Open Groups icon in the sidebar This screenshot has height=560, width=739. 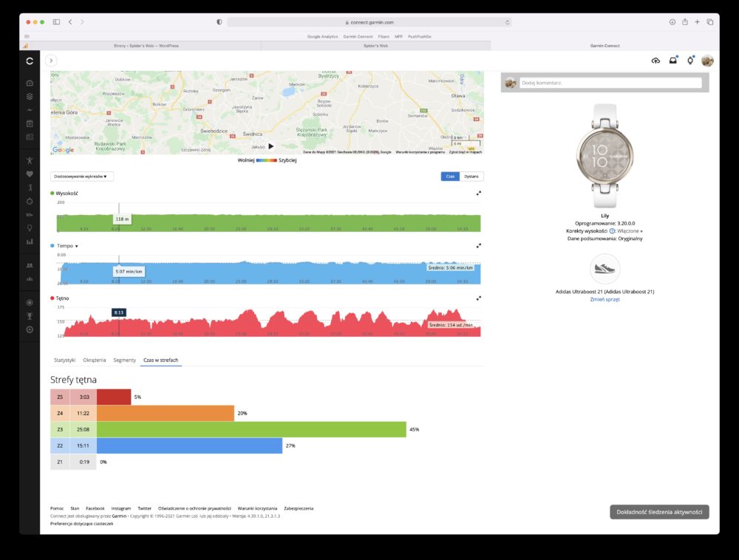pyautogui.click(x=30, y=279)
